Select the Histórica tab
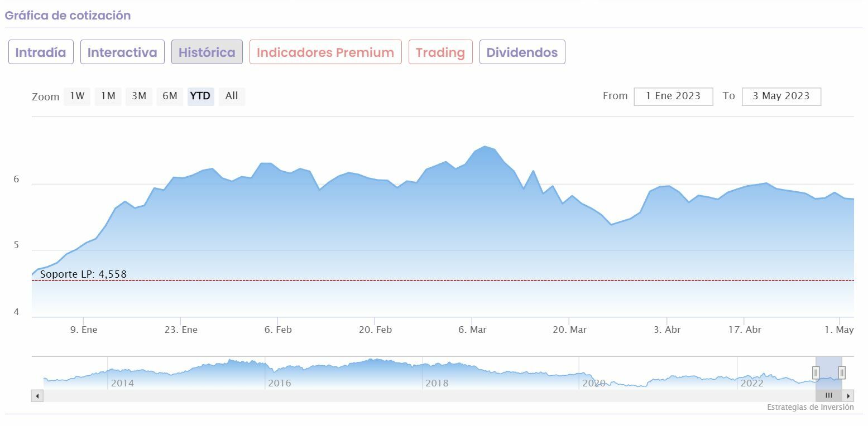 click(207, 52)
